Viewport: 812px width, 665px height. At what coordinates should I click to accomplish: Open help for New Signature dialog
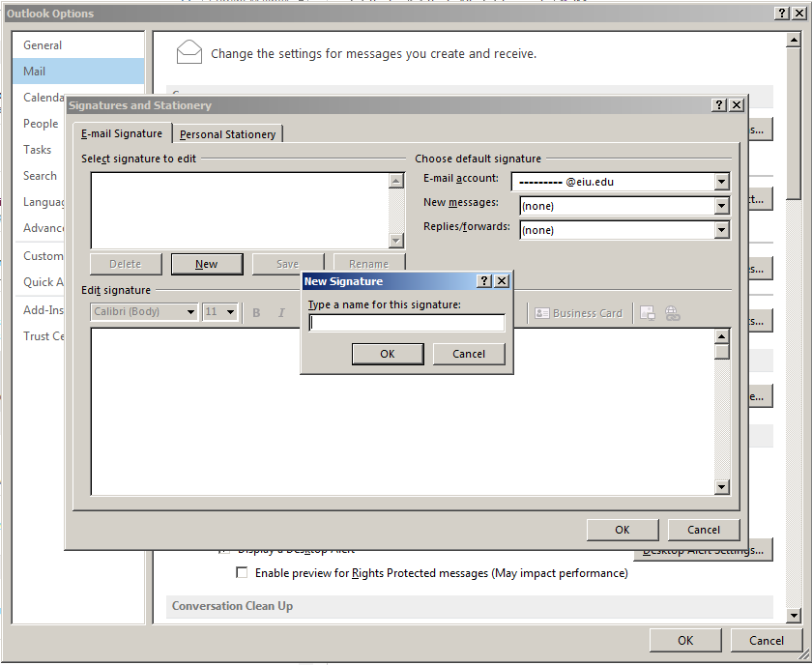click(485, 281)
